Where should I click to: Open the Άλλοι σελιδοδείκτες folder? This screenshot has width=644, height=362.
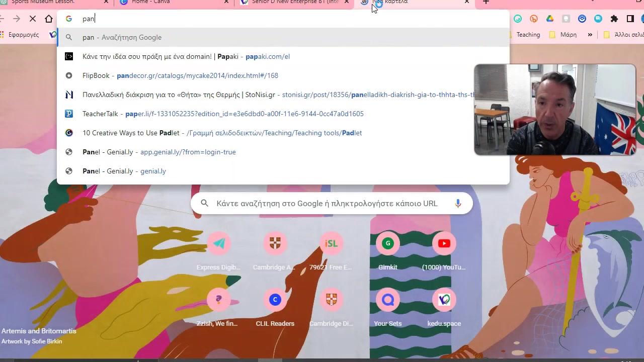pos(624,35)
